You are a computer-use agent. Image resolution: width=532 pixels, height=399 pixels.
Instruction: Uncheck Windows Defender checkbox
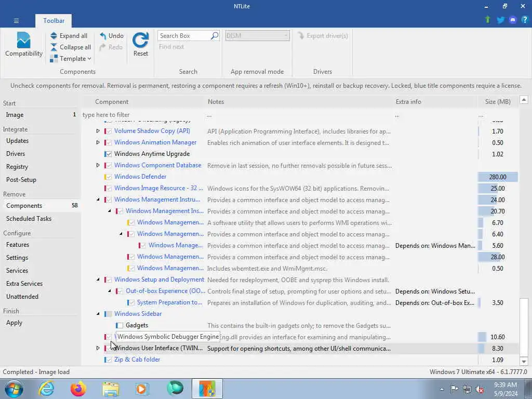click(x=109, y=177)
